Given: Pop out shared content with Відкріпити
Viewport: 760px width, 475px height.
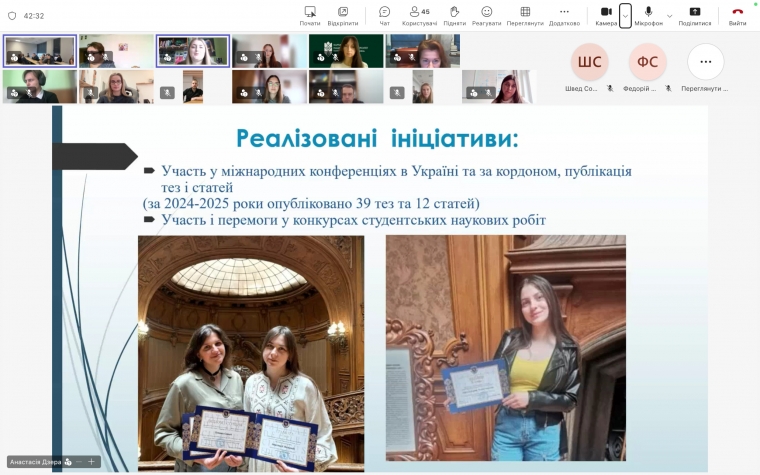Looking at the screenshot, I should click(343, 15).
